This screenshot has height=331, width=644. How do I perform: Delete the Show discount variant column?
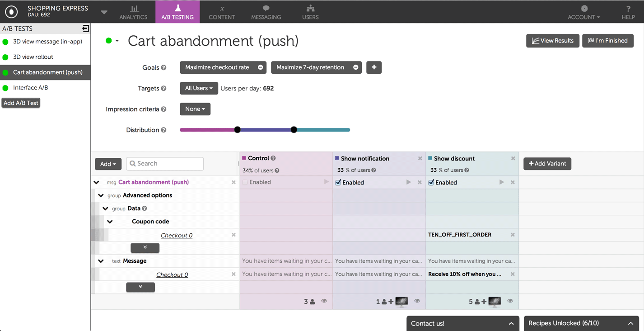[x=513, y=158]
